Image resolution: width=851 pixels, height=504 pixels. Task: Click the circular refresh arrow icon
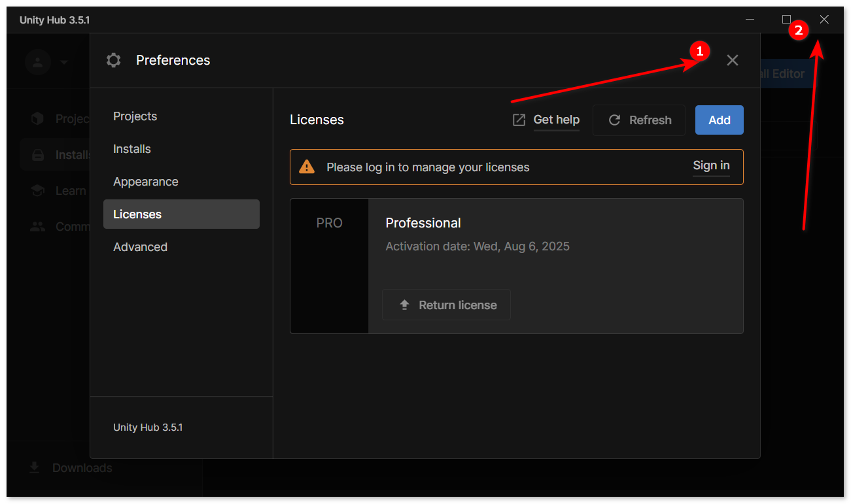[x=614, y=120]
